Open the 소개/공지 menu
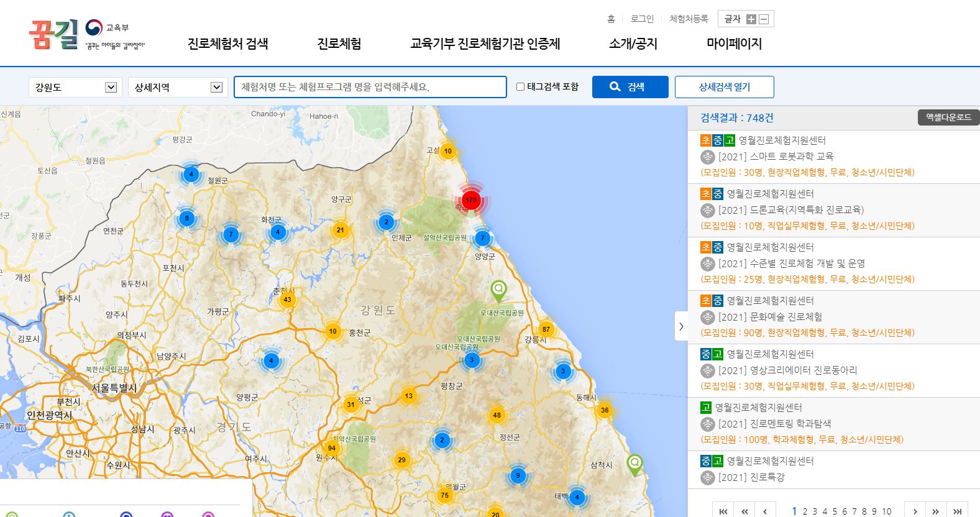The height and width of the screenshot is (517, 980). click(x=633, y=43)
